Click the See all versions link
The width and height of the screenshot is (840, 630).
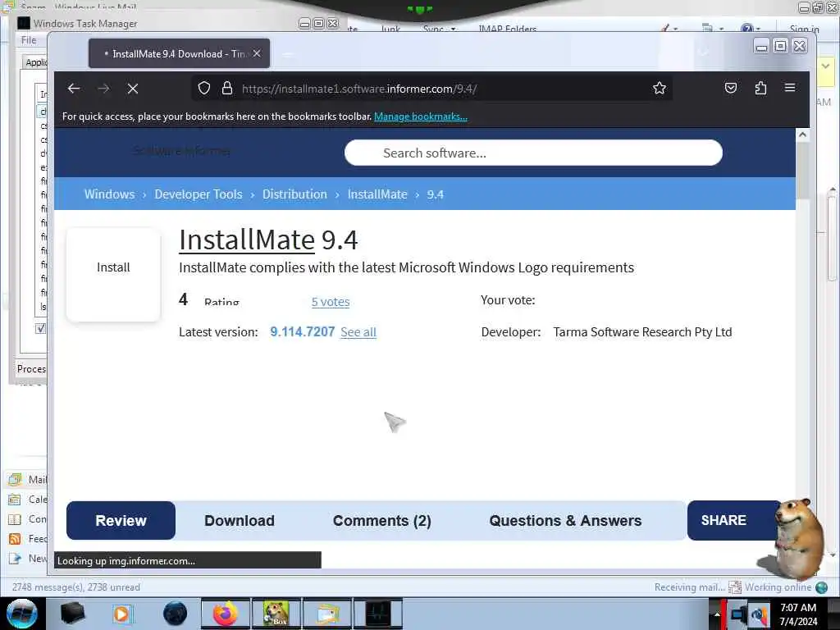(x=358, y=332)
